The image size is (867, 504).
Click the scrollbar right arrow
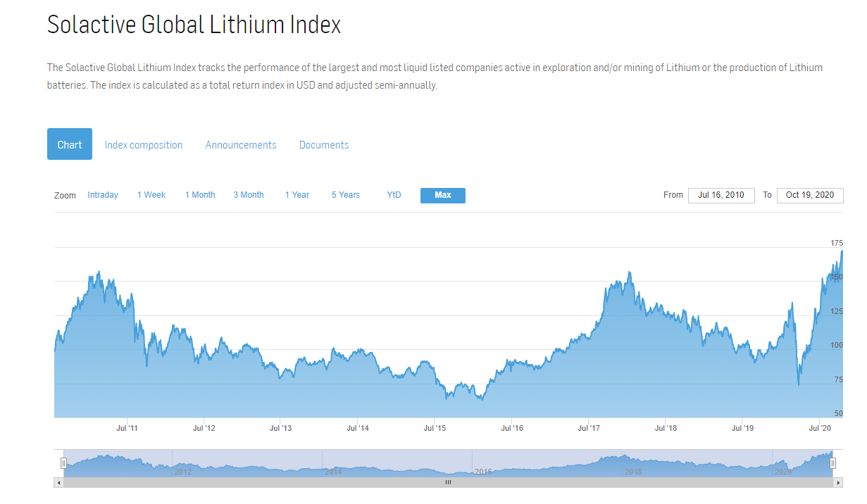tap(837, 483)
